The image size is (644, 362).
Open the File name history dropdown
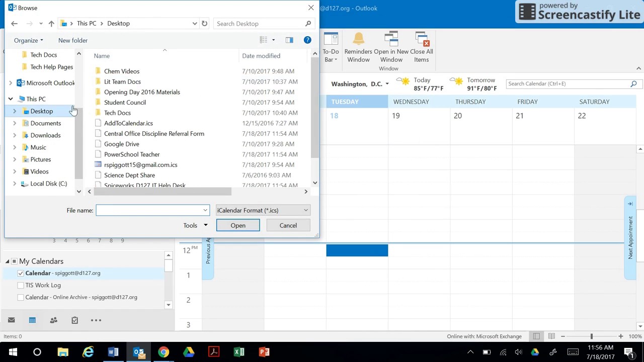pos(205,210)
